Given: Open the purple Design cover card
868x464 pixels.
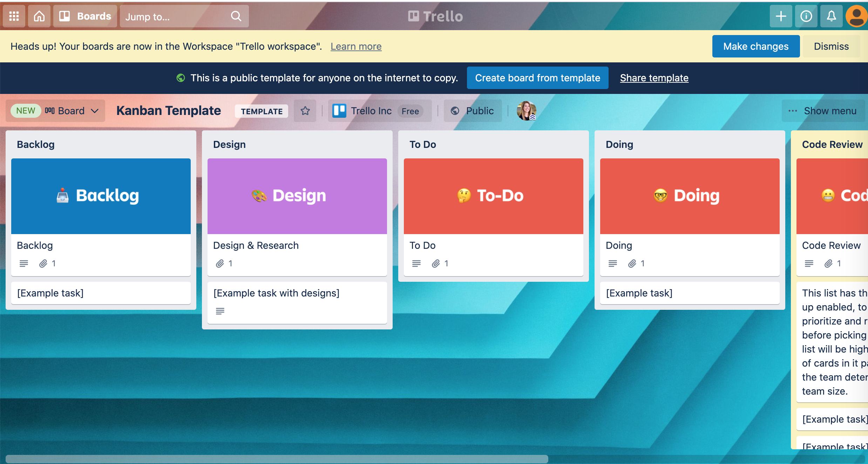Looking at the screenshot, I should click(x=297, y=196).
